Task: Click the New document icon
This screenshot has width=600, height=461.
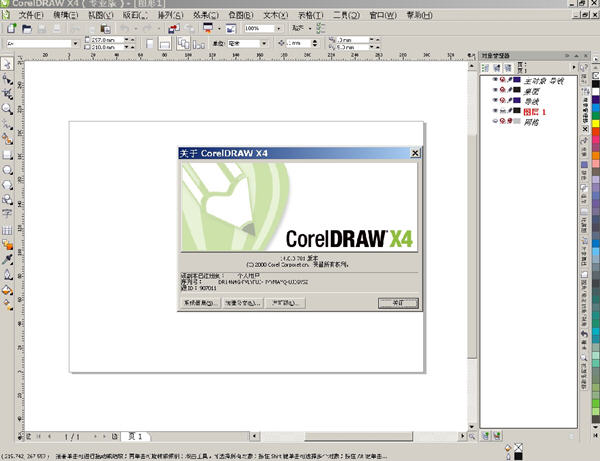Action: point(9,30)
